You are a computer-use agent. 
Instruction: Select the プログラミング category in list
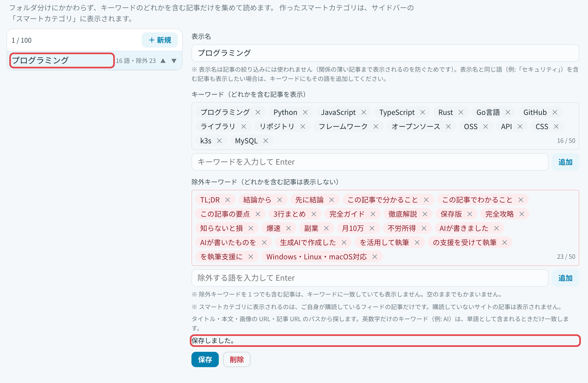point(62,60)
